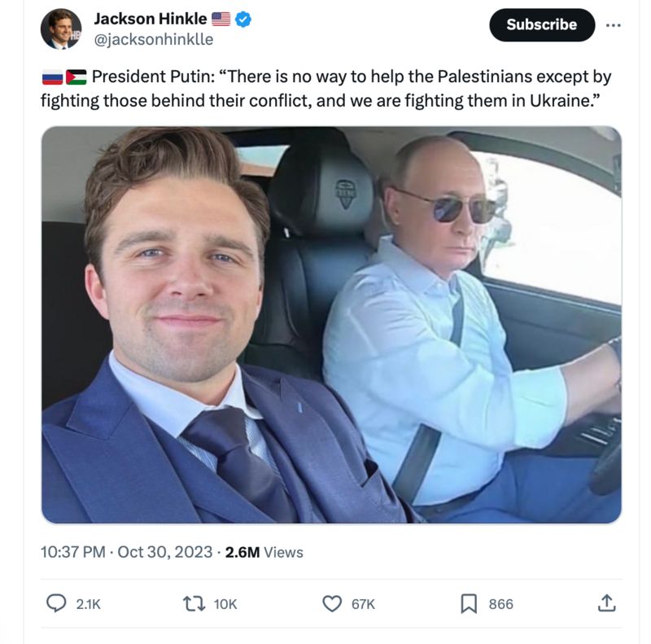Open the three-dot more options menu
The image size is (651, 644).
tap(613, 25)
